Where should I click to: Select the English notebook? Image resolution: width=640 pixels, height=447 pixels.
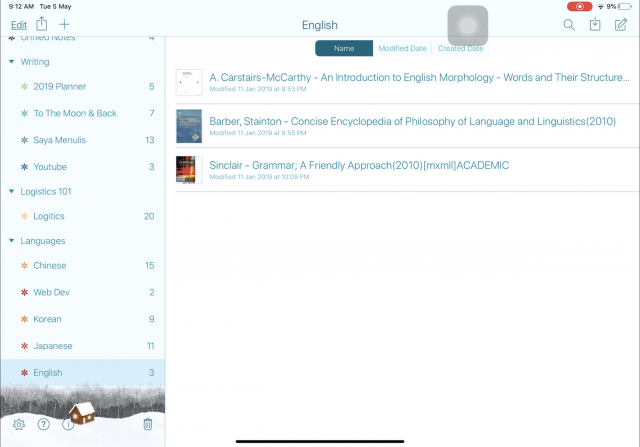click(x=83, y=372)
